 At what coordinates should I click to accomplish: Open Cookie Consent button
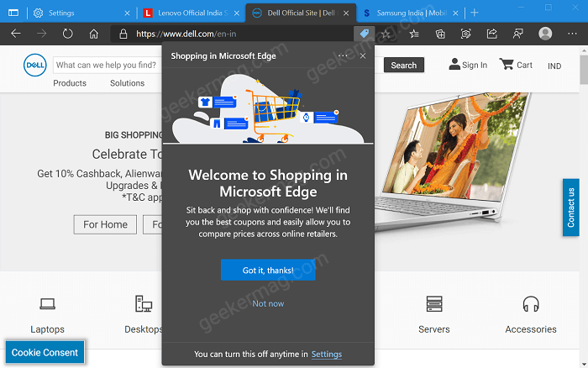pos(45,352)
